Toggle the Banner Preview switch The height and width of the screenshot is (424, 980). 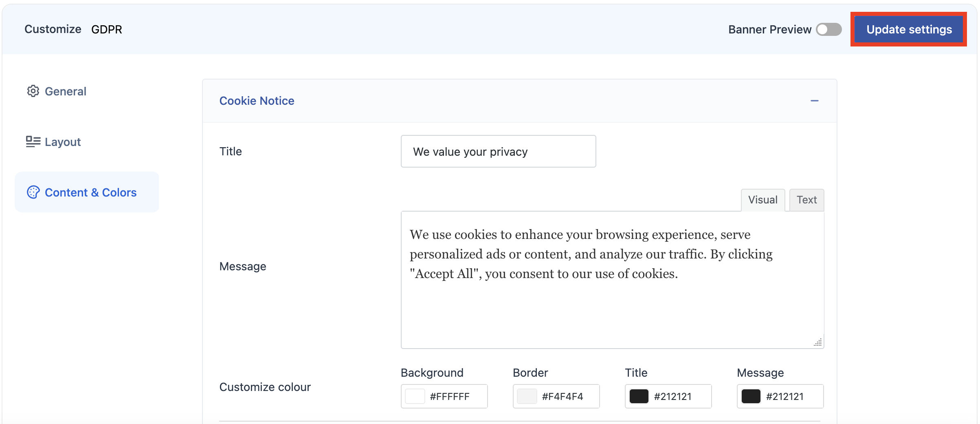(x=828, y=29)
